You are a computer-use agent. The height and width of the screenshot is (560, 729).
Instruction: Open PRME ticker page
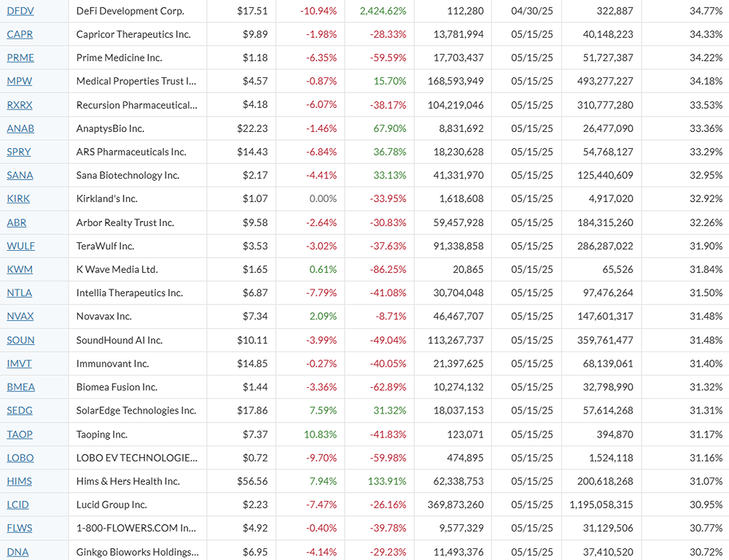20,58
